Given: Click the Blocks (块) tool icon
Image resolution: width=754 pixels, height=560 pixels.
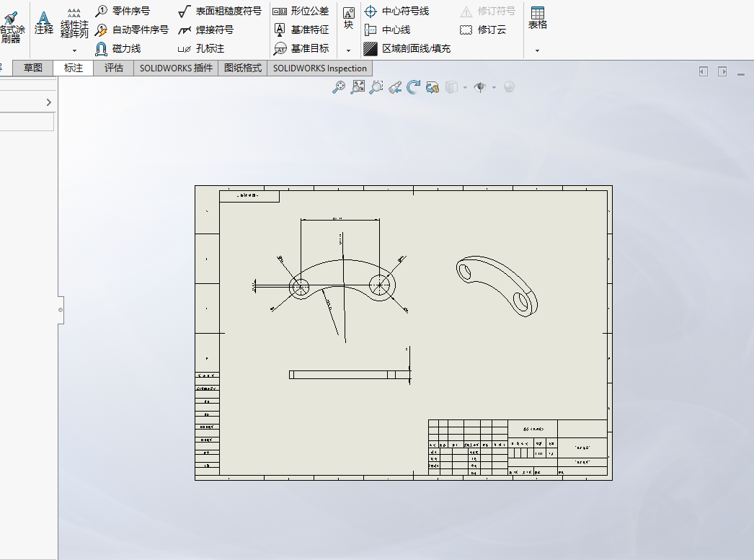Looking at the screenshot, I should [x=349, y=19].
